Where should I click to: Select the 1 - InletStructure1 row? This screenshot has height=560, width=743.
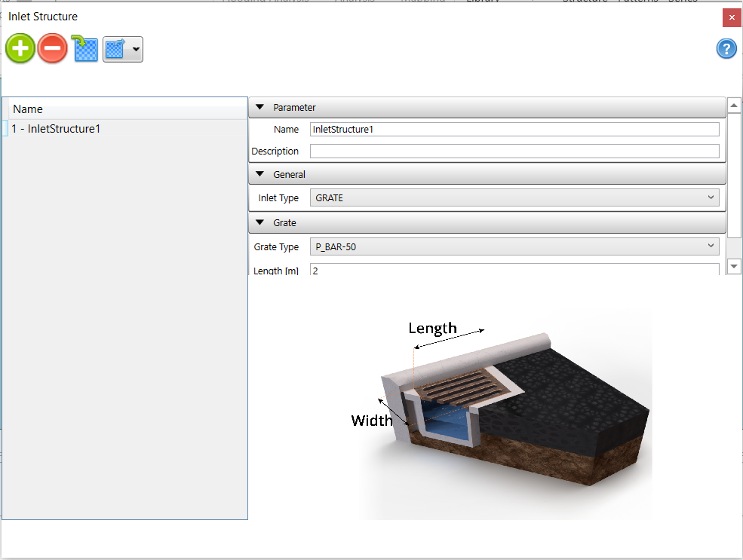click(125, 129)
